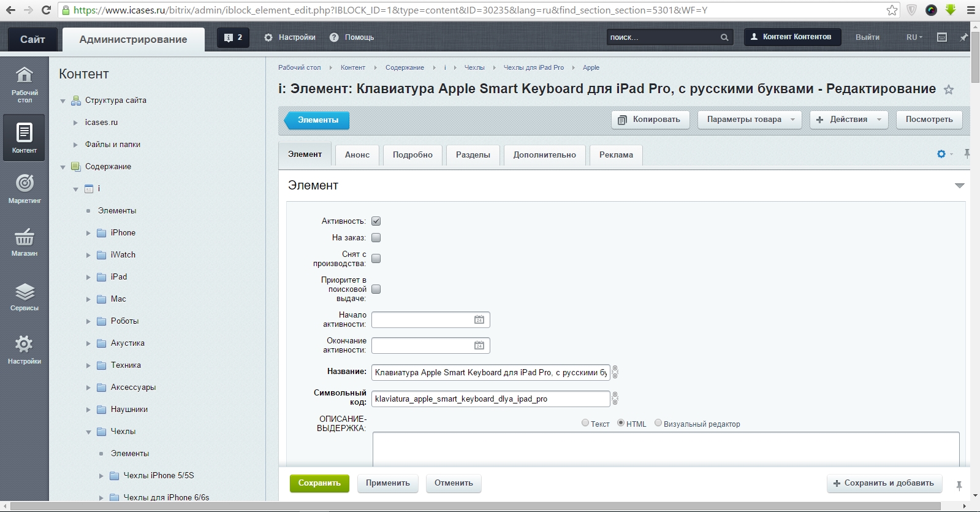Open the Параметры товара dropdown
This screenshot has height=512, width=980.
pos(750,120)
